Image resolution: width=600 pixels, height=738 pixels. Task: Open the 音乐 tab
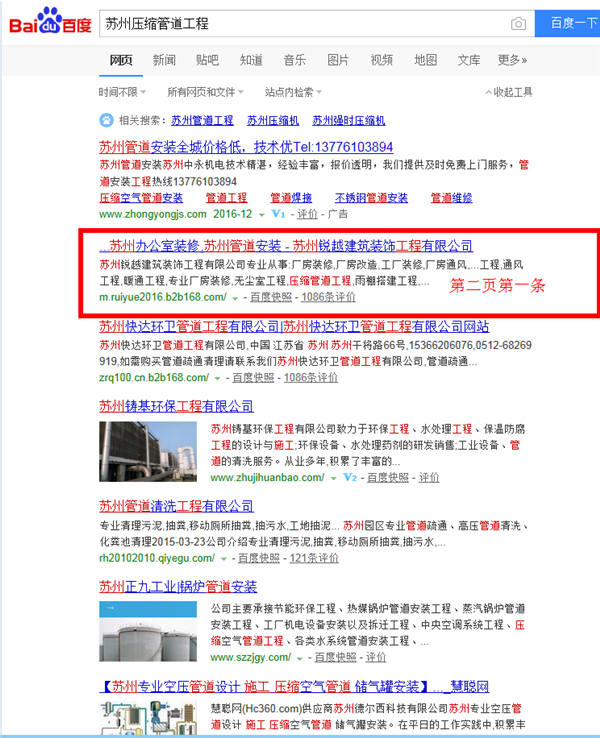(x=295, y=60)
